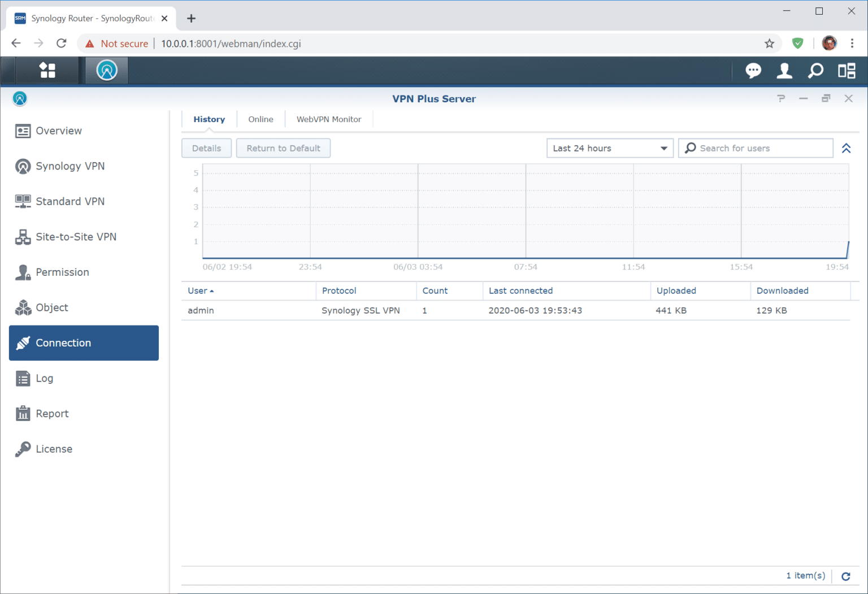Click the Details button

click(x=206, y=148)
